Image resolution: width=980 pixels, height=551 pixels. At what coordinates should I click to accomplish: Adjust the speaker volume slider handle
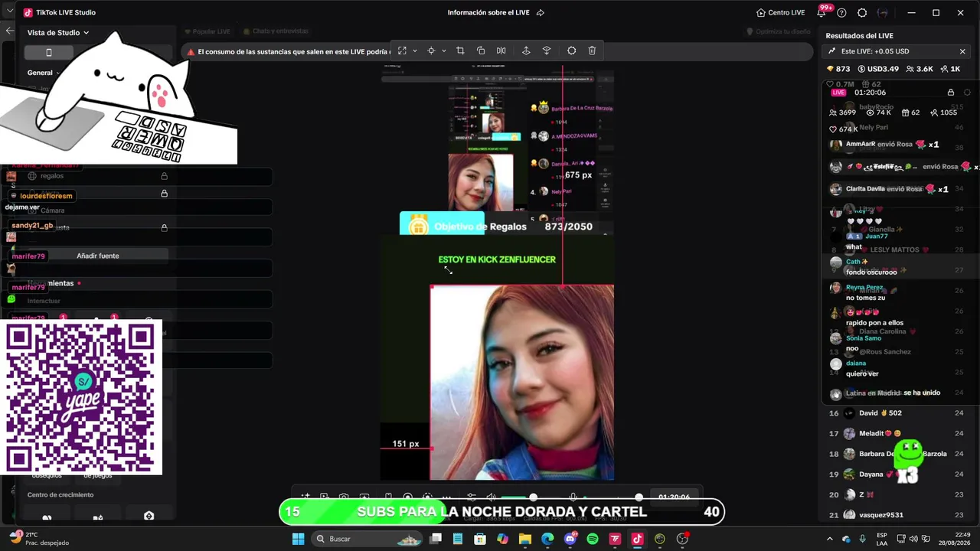click(x=534, y=497)
